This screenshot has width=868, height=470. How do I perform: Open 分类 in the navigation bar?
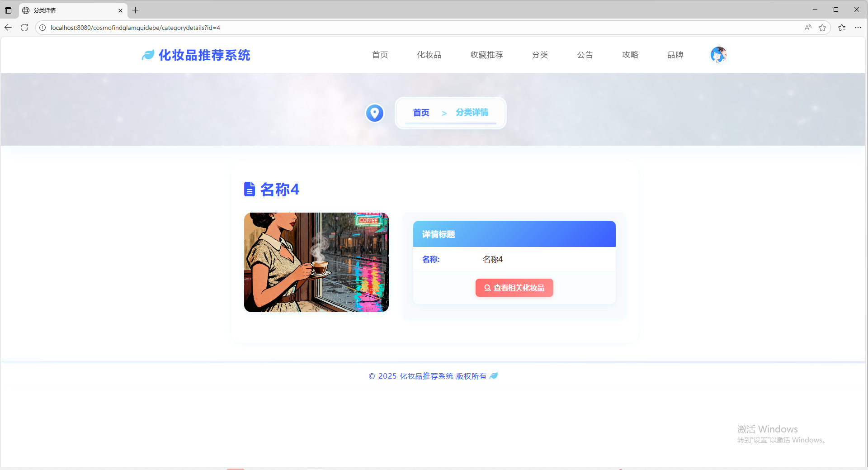coord(540,55)
